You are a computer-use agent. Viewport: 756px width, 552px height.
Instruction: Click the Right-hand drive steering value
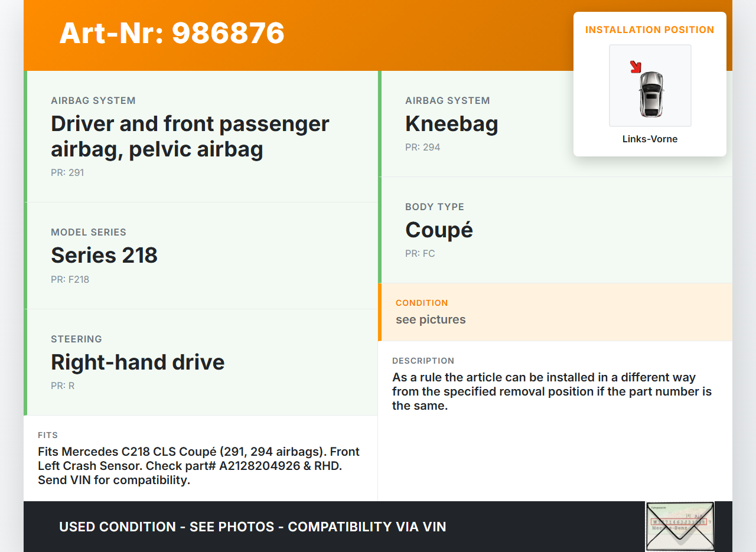coord(138,362)
